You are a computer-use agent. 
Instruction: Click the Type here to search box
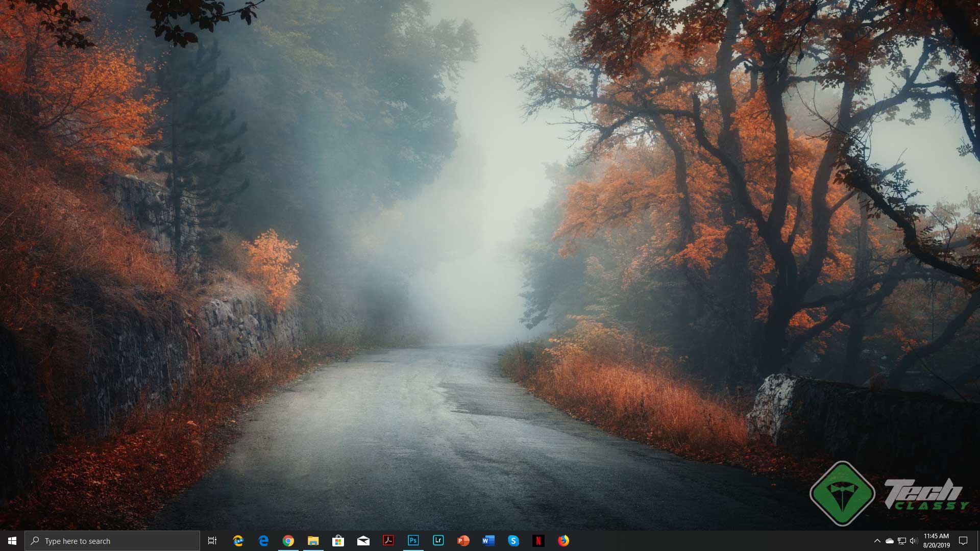click(x=112, y=541)
